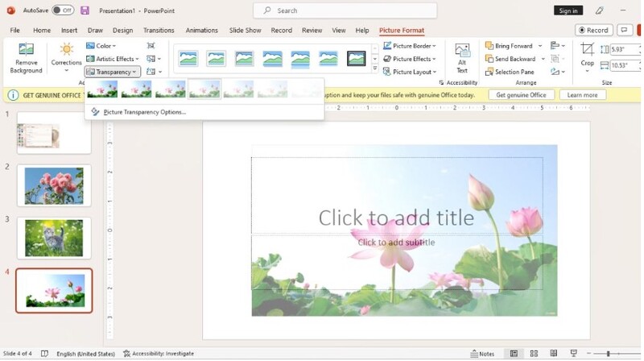Click Get genuine Office button
Screen dimensions: 644x361
point(521,95)
